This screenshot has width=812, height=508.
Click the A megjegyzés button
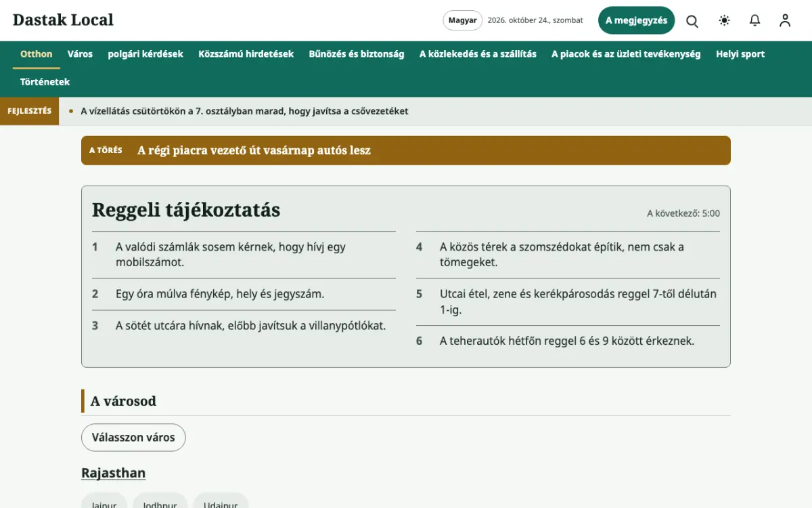[637, 20]
